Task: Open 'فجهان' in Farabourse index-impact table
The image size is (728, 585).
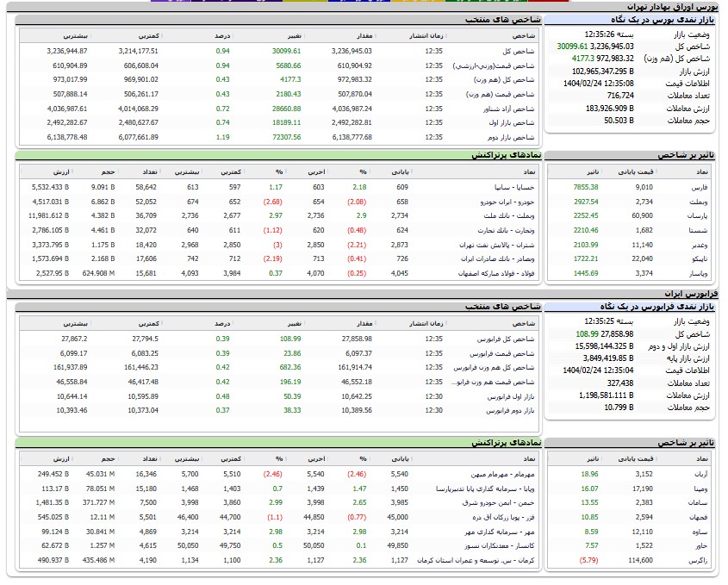Action: [x=699, y=517]
